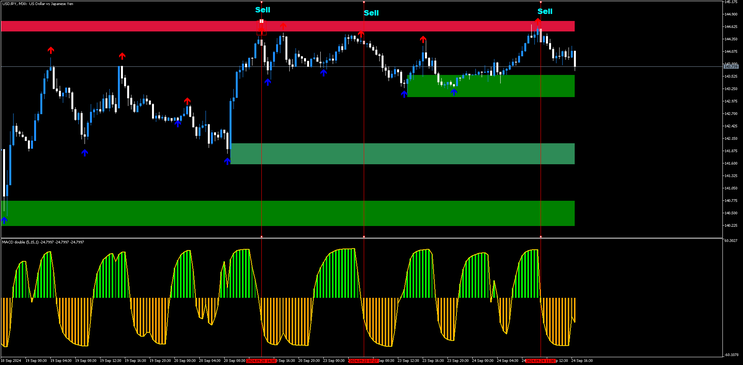This screenshot has height=365, width=743.
Task: Click the blue arrow at the light green zone's corner
Action: (x=227, y=161)
